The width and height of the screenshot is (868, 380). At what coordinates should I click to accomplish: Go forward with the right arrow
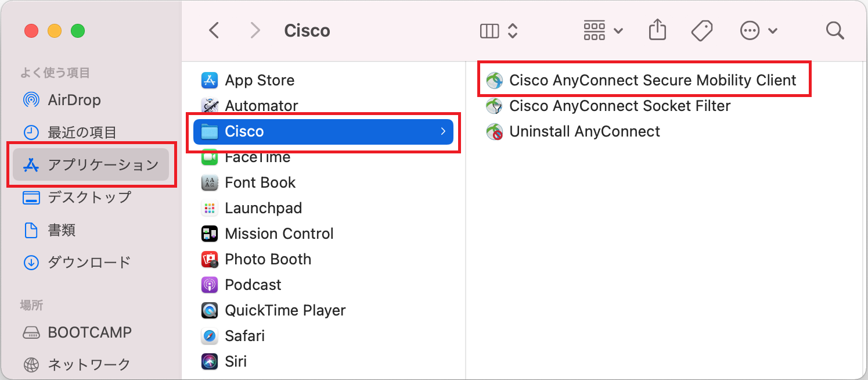coord(255,30)
